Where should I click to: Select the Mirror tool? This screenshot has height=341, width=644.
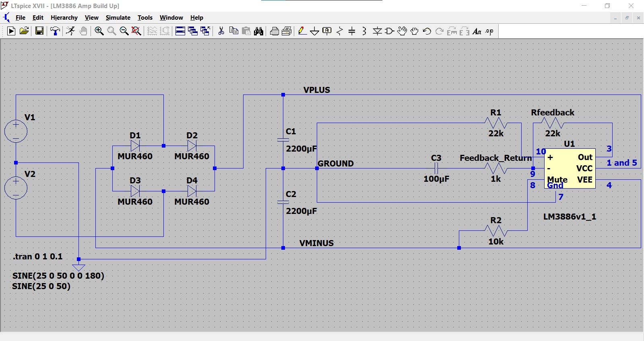click(464, 31)
